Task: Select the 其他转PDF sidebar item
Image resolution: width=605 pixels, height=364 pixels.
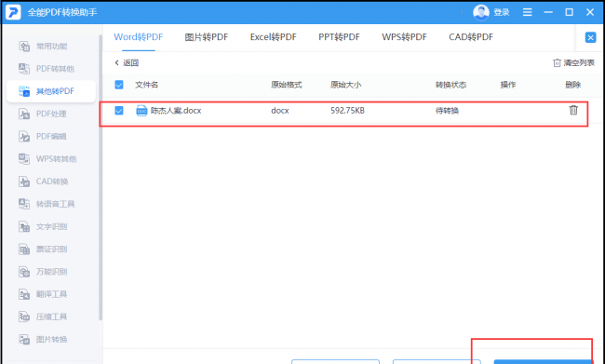Action: pos(51,91)
